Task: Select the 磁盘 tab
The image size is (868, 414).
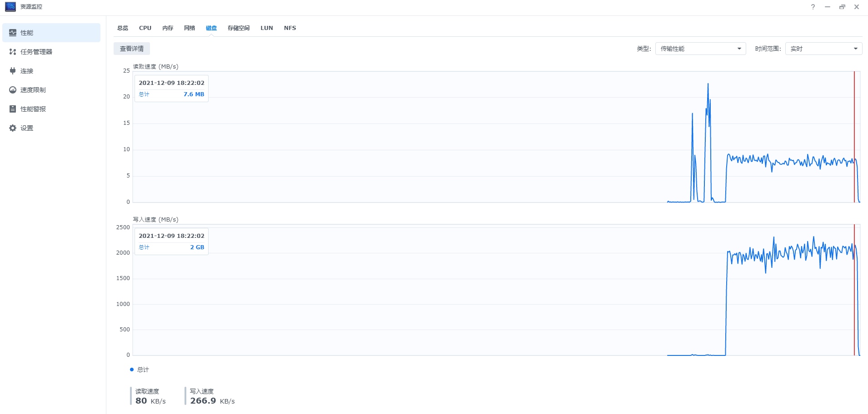Action: pyautogui.click(x=211, y=28)
